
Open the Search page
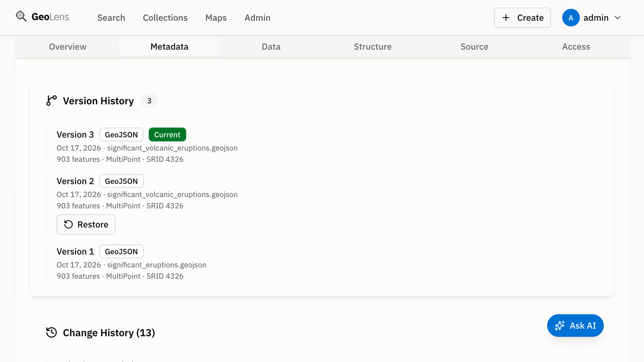coord(111,18)
